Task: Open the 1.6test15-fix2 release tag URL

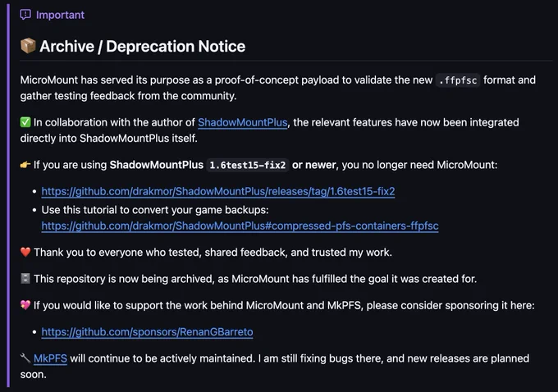Action: 218,191
